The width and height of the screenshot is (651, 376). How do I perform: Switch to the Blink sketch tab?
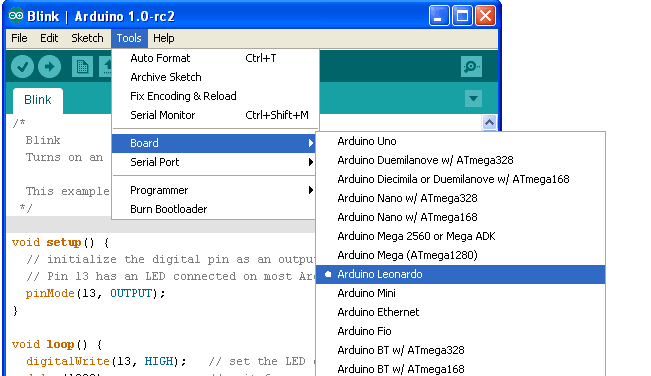(x=38, y=100)
